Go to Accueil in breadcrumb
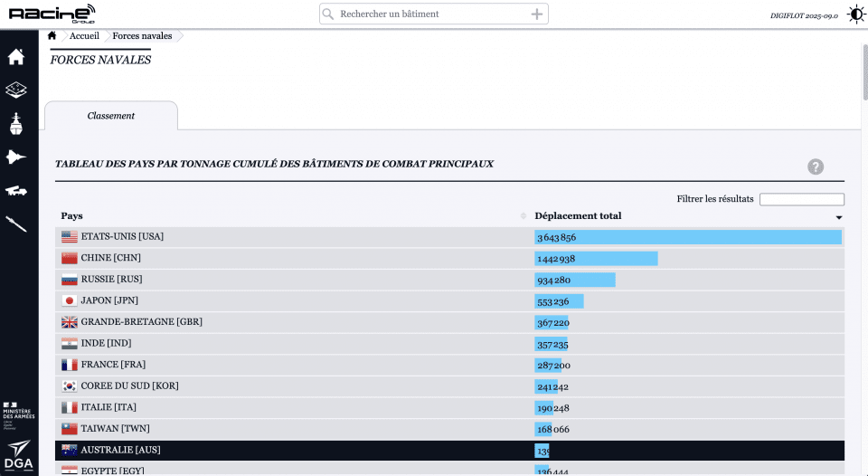 [x=84, y=36]
